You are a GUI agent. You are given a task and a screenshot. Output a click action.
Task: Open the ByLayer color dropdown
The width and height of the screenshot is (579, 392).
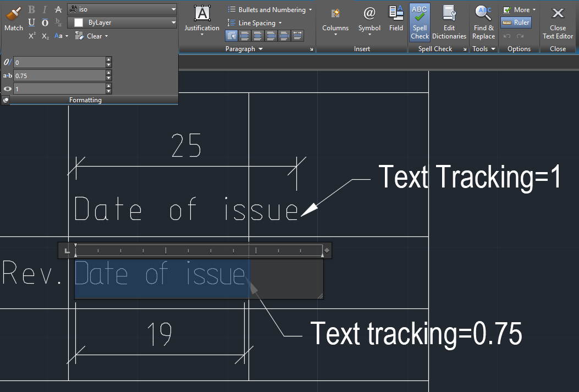coord(122,23)
